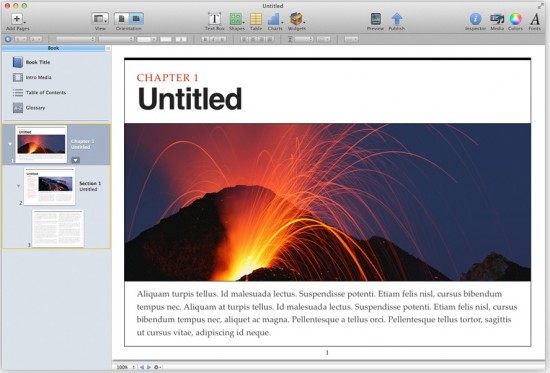Viewport: 550px width, 373px height.
Task: Click the Untitled chapter title
Action: point(190,99)
